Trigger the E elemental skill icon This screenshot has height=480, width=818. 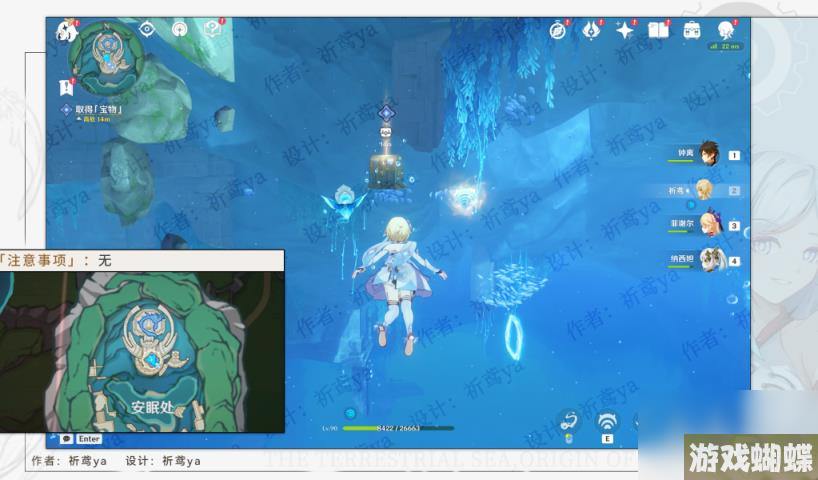click(607, 421)
